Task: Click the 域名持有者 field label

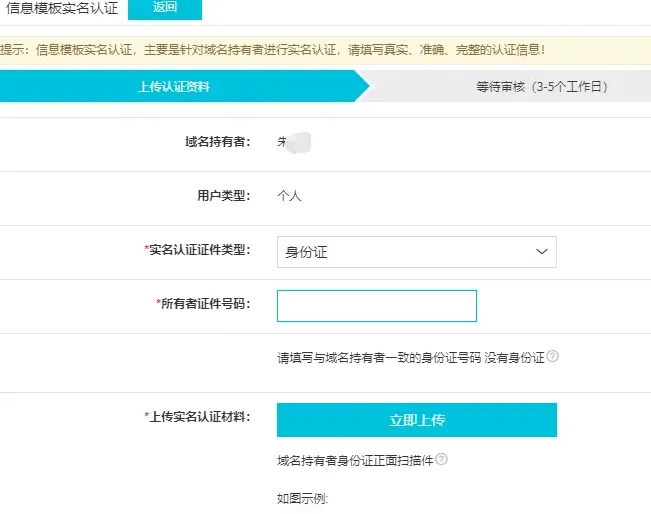Action: click(210, 142)
